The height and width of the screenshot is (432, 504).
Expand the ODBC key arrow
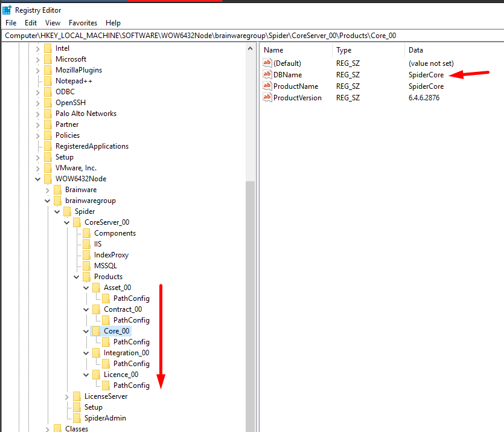pyautogui.click(x=37, y=92)
